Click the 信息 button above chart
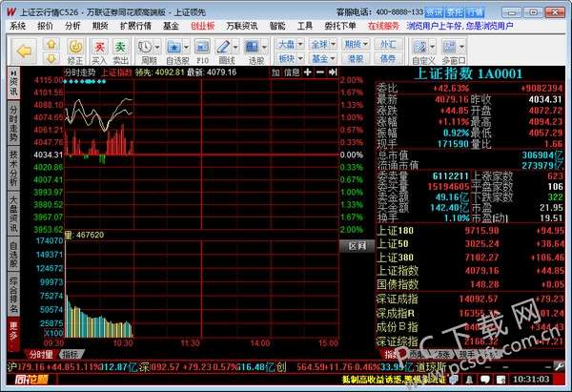572x392 pixels. (x=292, y=72)
